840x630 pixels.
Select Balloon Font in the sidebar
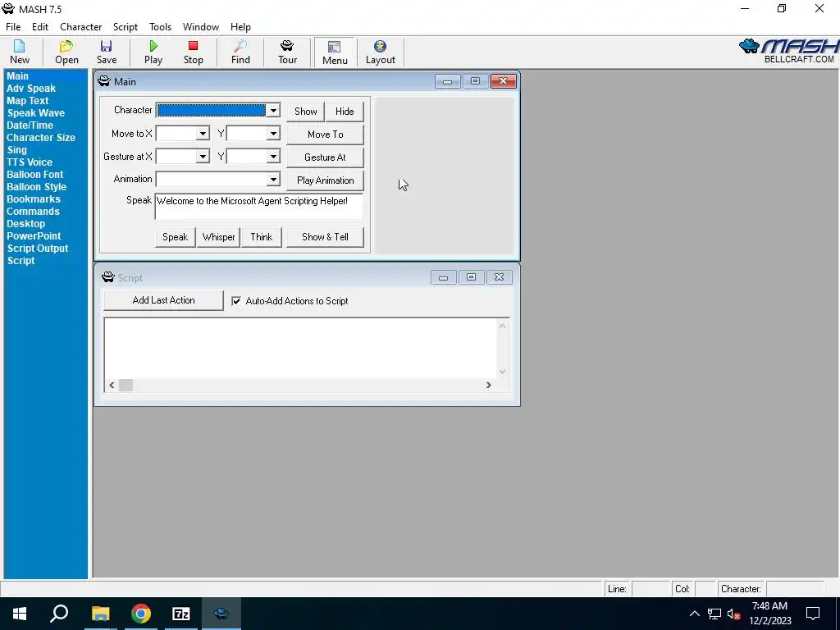pyautogui.click(x=34, y=175)
